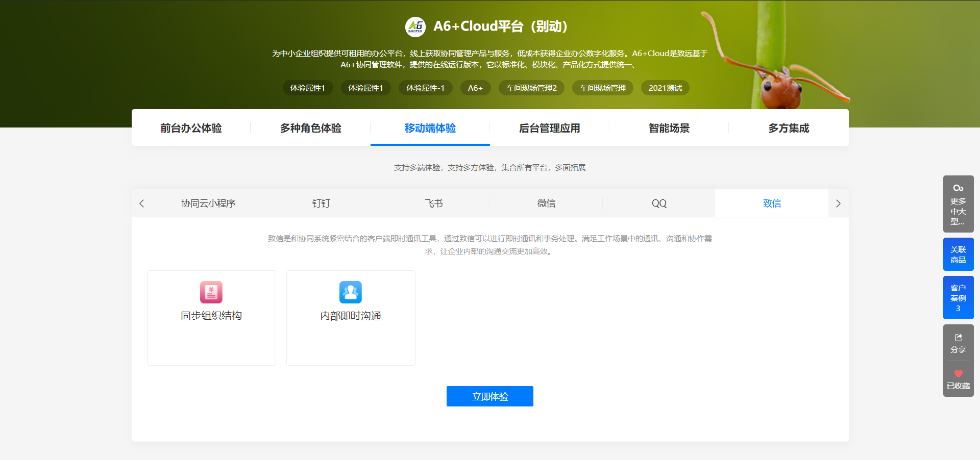Click the pink 同步组织结构 icon

pyautogui.click(x=211, y=292)
